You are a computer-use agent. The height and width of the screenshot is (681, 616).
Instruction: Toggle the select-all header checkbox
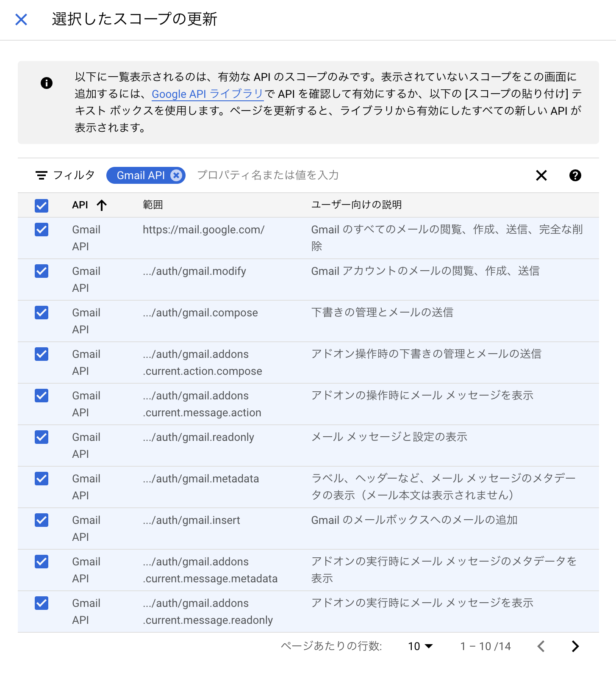point(42,206)
